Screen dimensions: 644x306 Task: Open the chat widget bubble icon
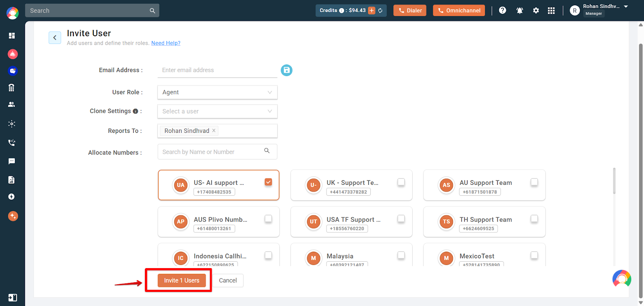(622, 279)
